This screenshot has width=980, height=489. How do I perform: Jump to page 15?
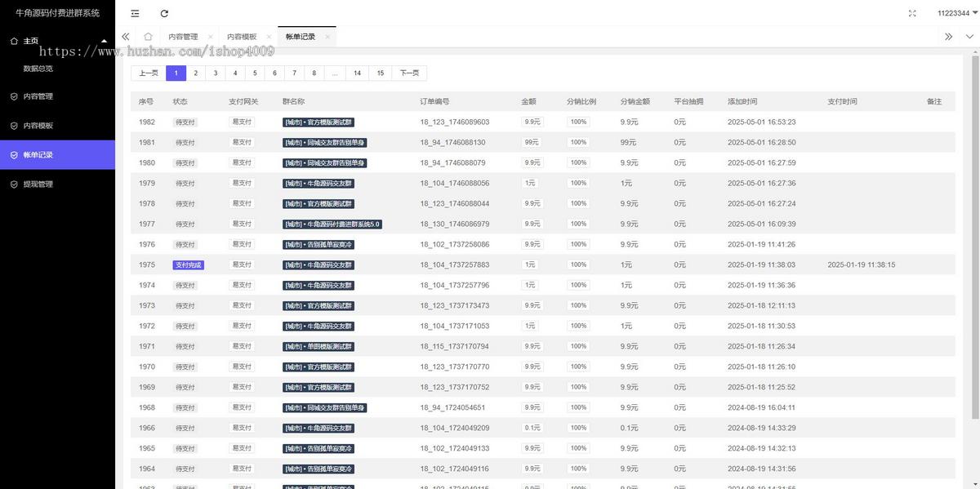[x=381, y=73]
